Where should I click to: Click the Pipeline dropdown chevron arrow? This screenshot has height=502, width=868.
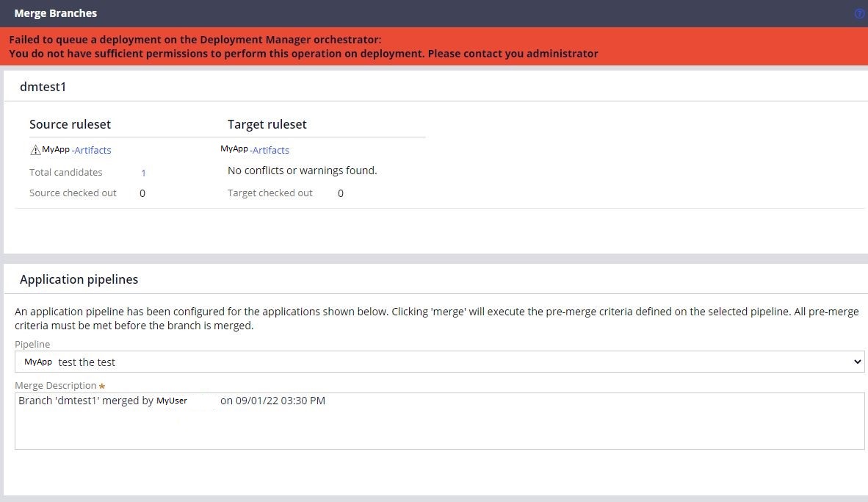click(857, 362)
